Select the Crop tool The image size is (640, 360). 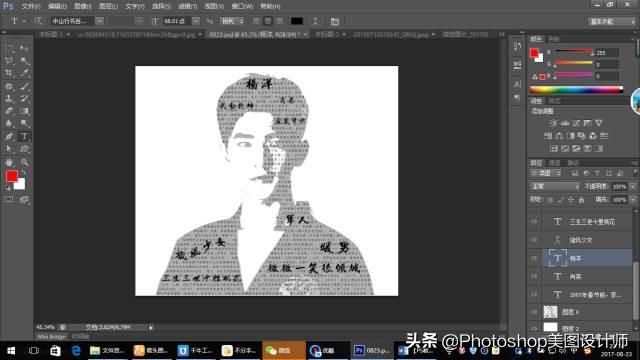9,73
